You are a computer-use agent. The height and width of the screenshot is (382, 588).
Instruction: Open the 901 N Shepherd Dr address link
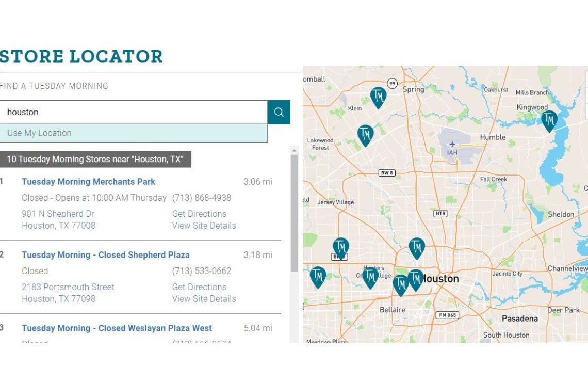click(58, 214)
